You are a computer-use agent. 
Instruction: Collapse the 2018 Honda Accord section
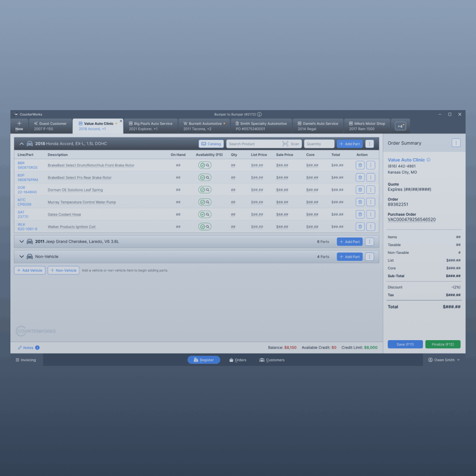pyautogui.click(x=22, y=144)
